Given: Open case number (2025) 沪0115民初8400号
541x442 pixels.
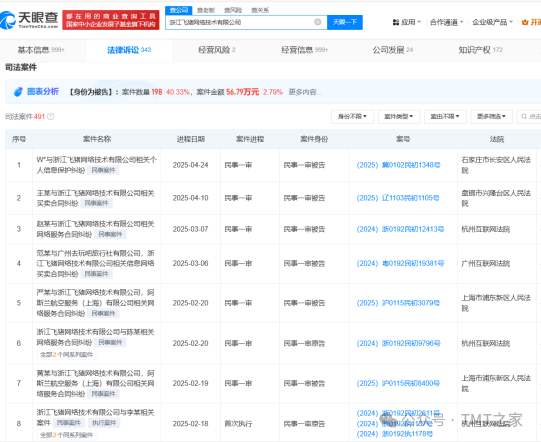Looking at the screenshot, I should click(398, 383).
